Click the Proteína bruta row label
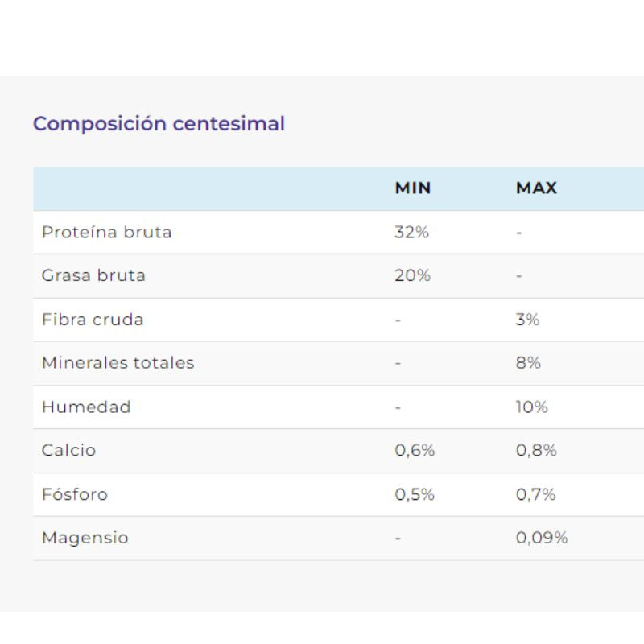 [x=106, y=232]
